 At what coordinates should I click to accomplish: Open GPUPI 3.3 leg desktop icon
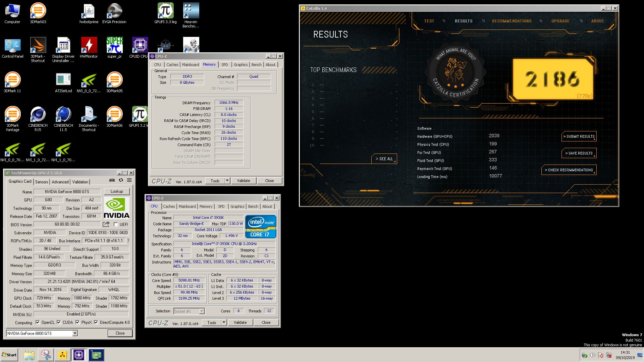point(165,13)
